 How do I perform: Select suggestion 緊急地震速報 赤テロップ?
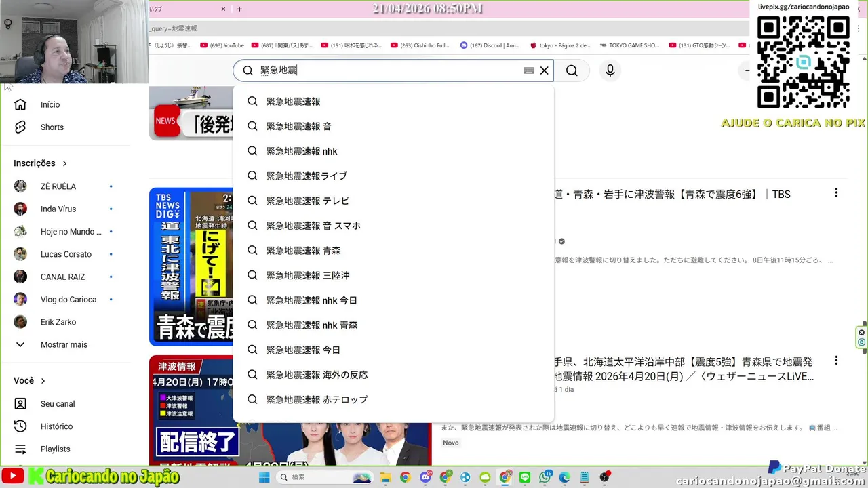393,400
